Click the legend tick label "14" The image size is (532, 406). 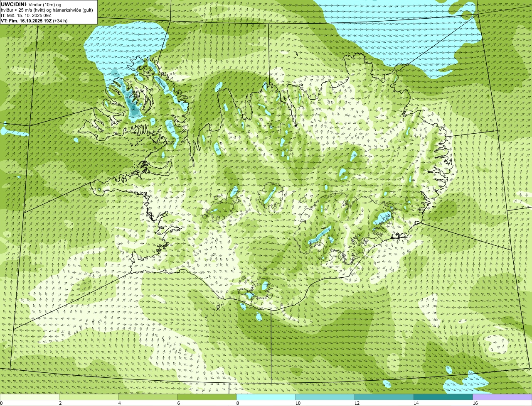[416, 403]
